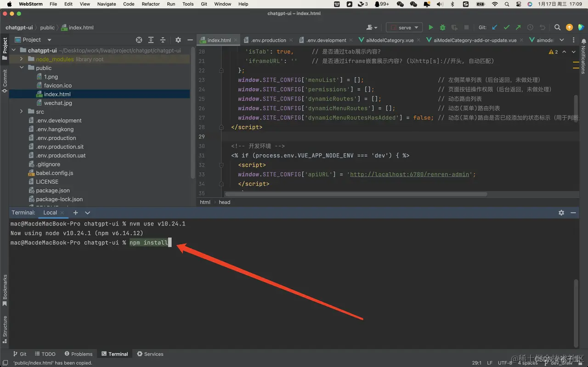The image size is (588, 367).
Task: Select the Local terminal tab
Action: click(x=50, y=213)
